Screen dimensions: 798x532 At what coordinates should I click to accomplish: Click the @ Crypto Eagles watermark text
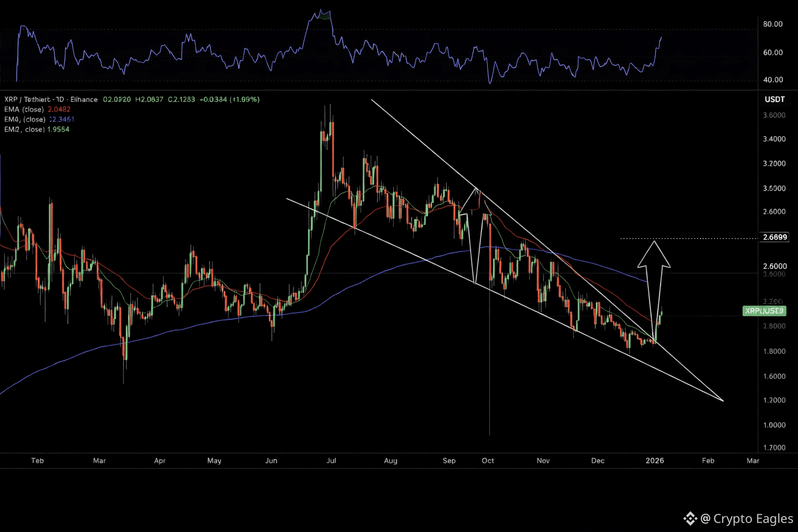[747, 518]
